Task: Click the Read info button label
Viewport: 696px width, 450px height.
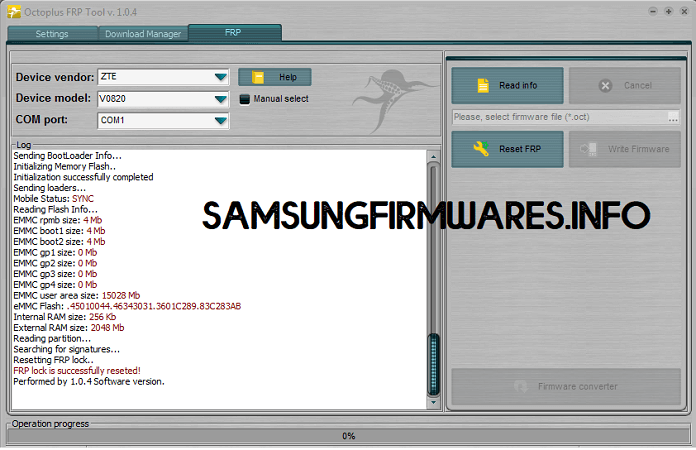Action: click(x=518, y=85)
